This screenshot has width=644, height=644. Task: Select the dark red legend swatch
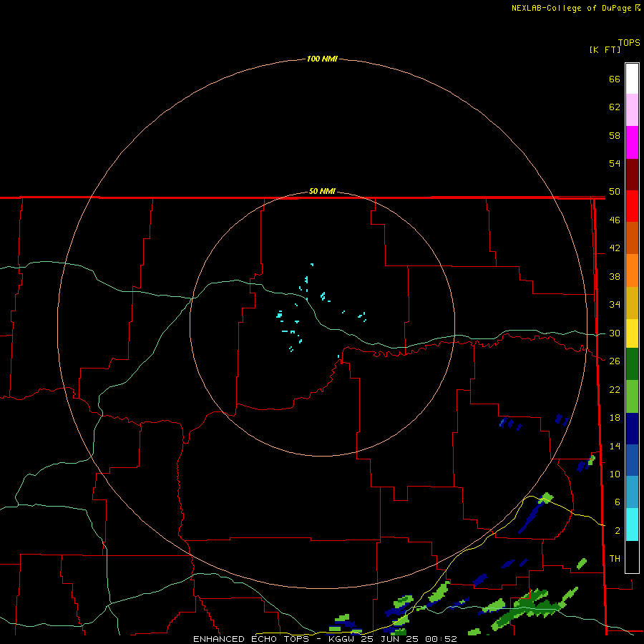pos(632,175)
